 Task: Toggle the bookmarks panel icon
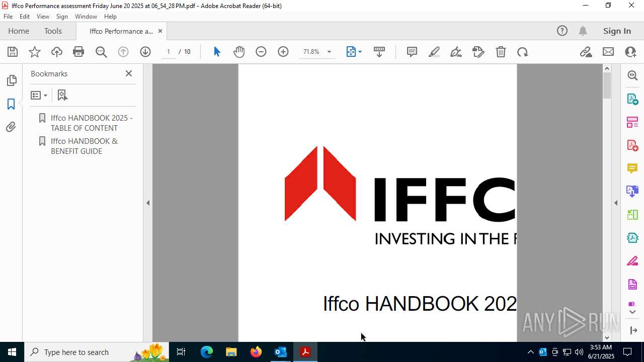(x=11, y=104)
